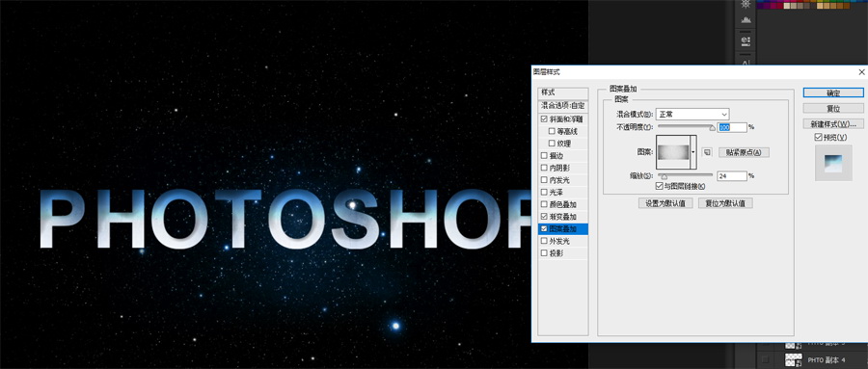Toggle 渐变叠加 checkbox
This screenshot has width=868, height=369.
544,217
